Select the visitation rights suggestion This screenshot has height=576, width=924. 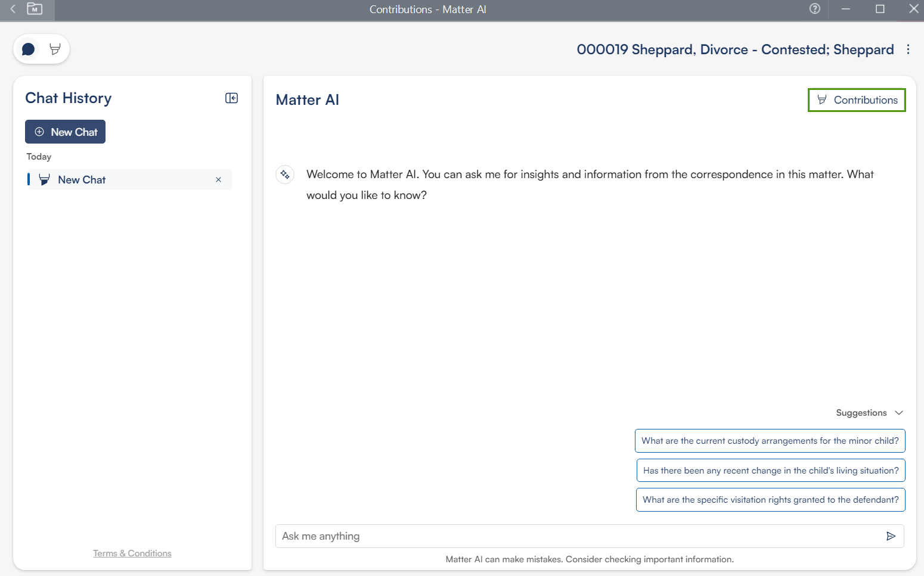[770, 500]
